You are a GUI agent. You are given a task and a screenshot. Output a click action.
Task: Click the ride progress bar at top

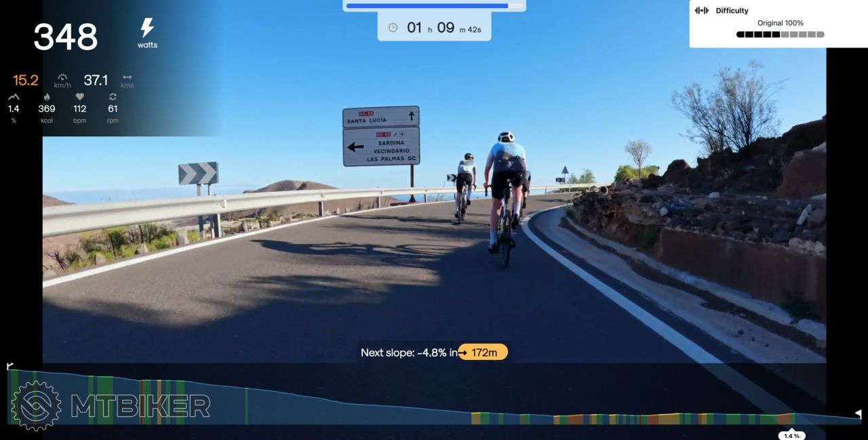435,6
